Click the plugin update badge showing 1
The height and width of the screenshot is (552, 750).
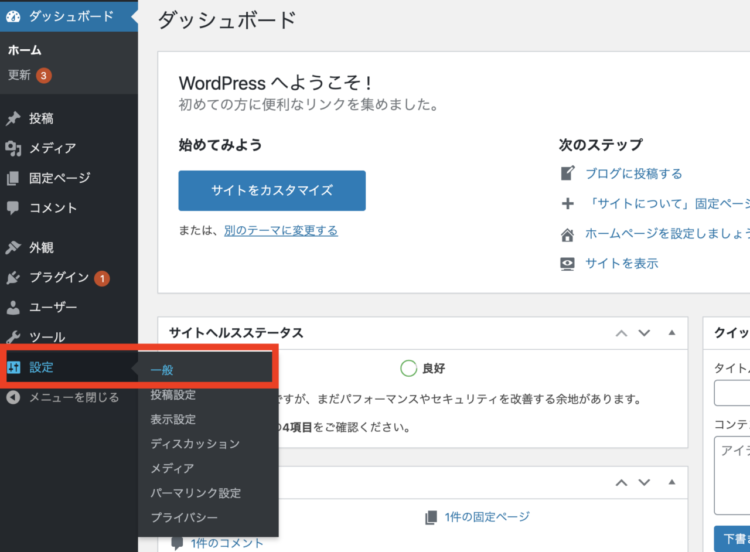point(102,278)
